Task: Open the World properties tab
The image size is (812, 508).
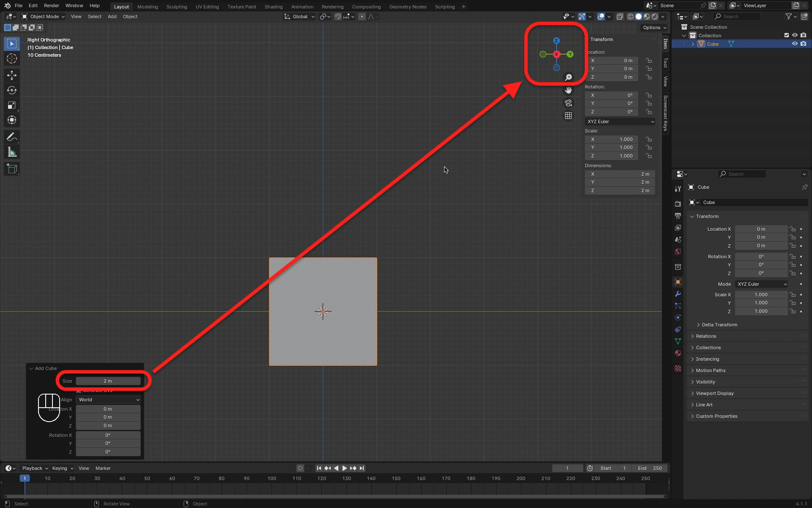Action: (678, 251)
